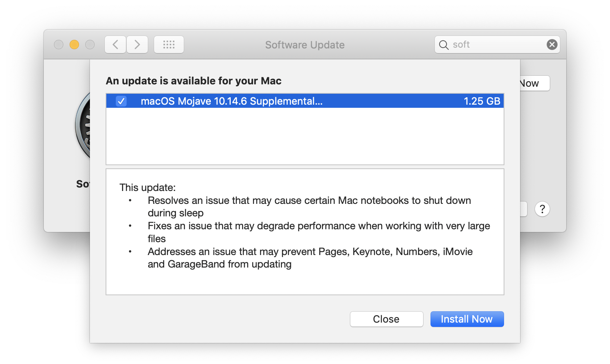Screen dimensions: 610x364
Task: Clear the search text with X icon
Action: coord(552,45)
